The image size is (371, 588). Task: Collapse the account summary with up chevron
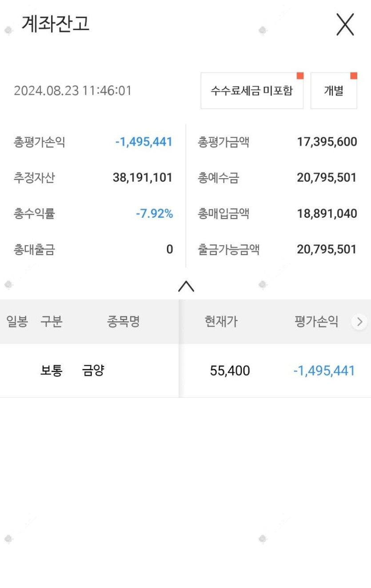[x=186, y=286]
